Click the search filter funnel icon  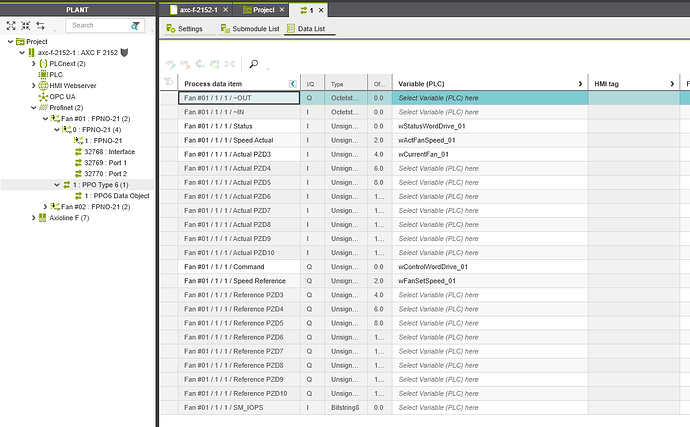[135, 25]
